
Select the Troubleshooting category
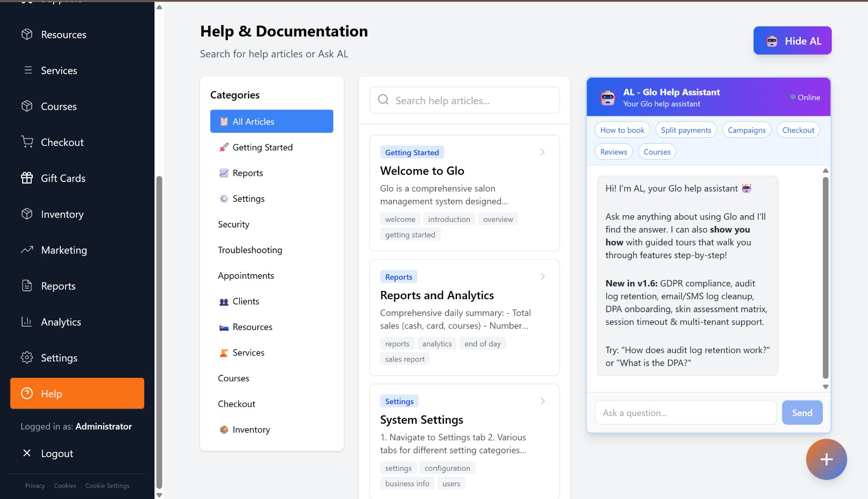[x=250, y=250]
